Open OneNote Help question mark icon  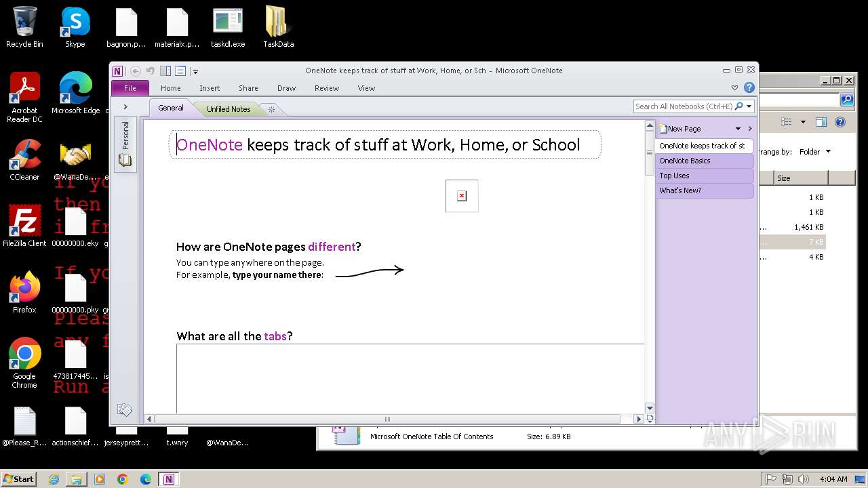749,87
